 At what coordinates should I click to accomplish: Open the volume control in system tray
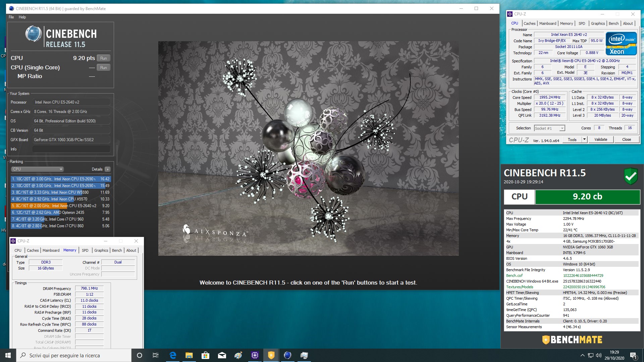pos(599,355)
